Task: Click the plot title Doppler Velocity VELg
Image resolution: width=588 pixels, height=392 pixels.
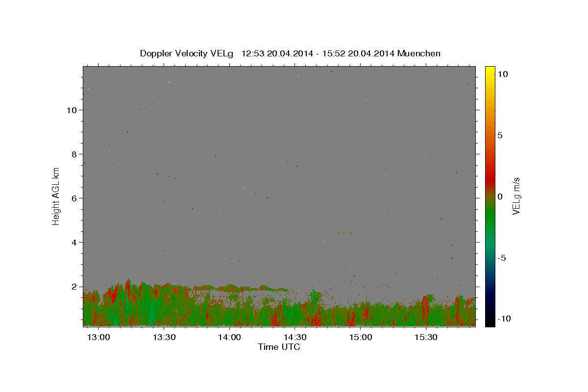Action: 186,53
